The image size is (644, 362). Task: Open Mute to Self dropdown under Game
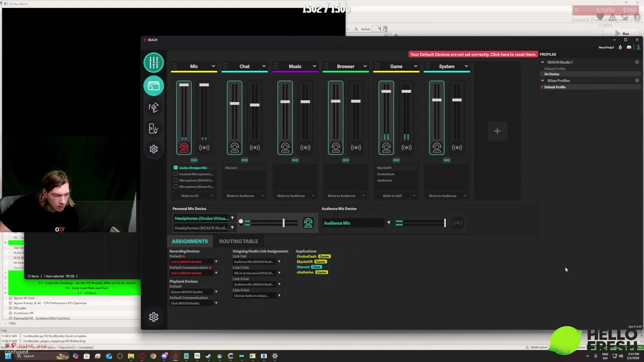coord(396,196)
